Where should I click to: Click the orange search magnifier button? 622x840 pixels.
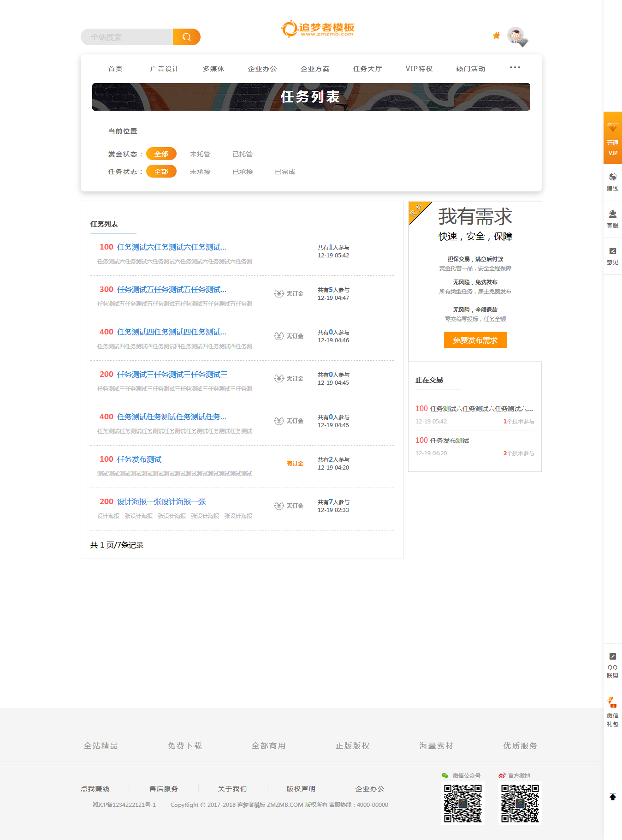pyautogui.click(x=186, y=37)
